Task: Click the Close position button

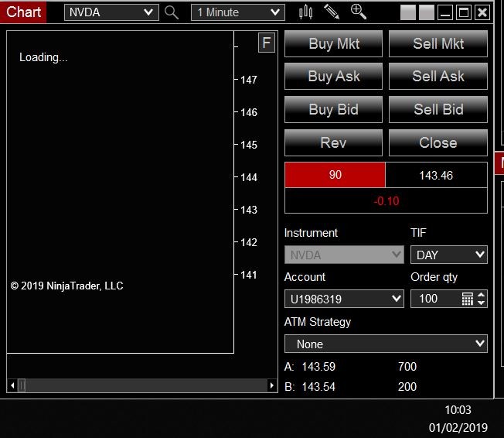Action: pos(438,142)
